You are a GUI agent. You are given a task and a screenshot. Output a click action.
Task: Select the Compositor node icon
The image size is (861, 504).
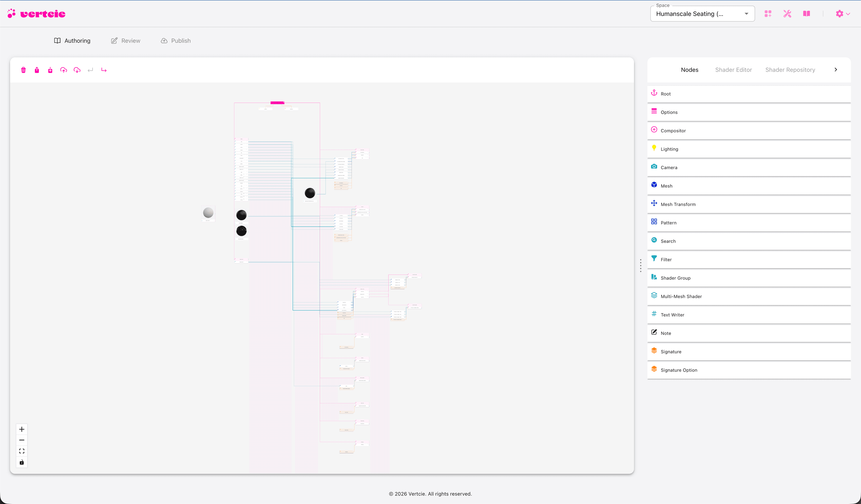654,130
